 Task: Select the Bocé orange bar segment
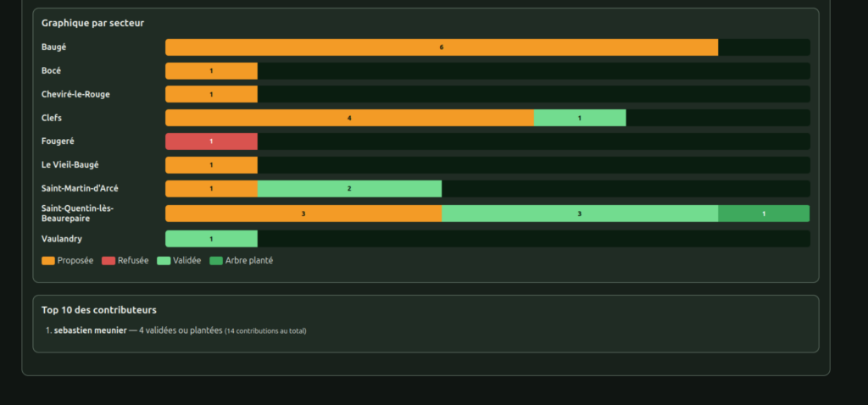(211, 71)
